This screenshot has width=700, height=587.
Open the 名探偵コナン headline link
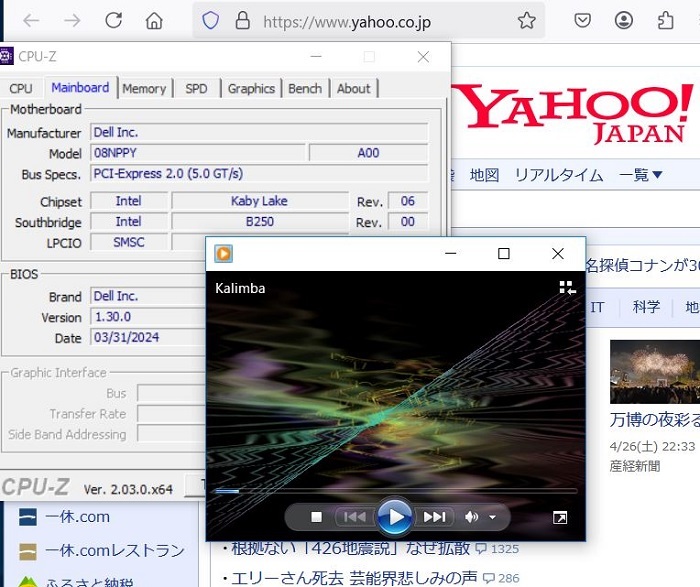pos(643,266)
